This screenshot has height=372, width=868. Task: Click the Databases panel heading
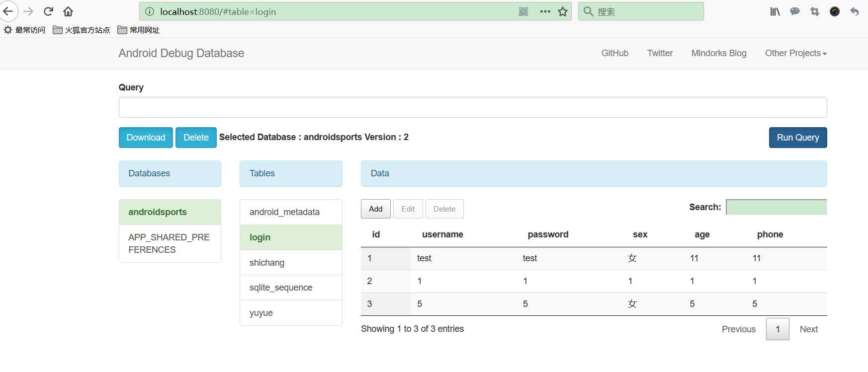click(x=170, y=173)
